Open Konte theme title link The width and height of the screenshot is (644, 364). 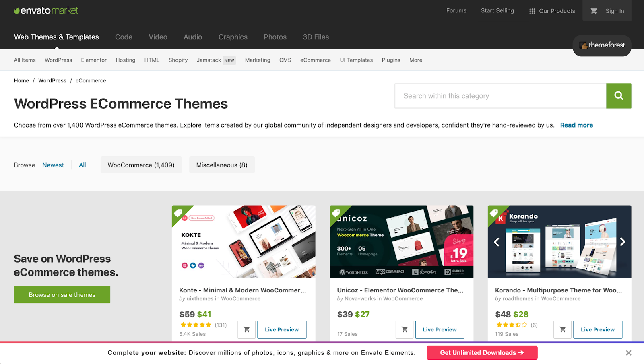(x=243, y=290)
